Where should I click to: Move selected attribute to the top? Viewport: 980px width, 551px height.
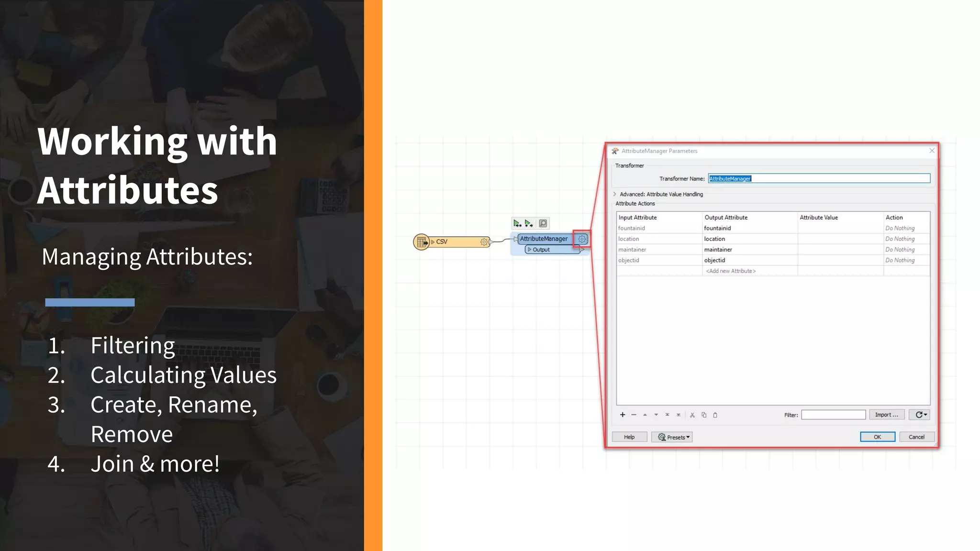coord(667,415)
